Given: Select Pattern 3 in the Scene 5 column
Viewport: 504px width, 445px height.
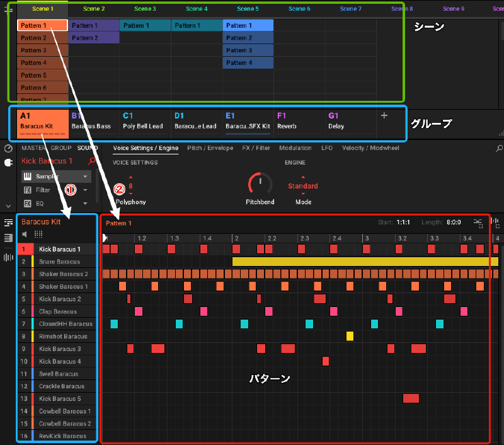Looking at the screenshot, I should 248,50.
